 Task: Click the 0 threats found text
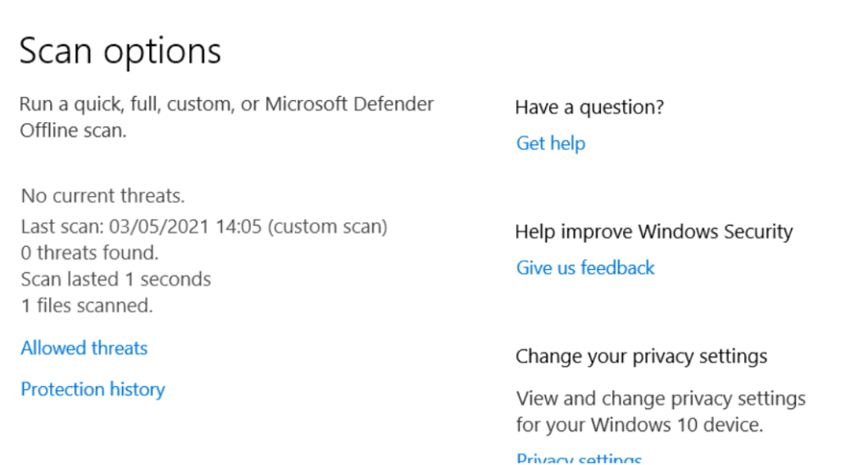(x=90, y=253)
